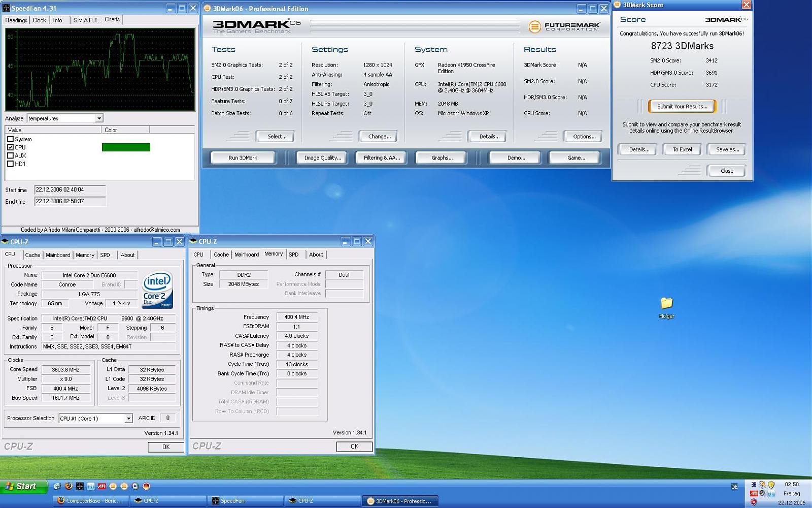Viewport: 812px width, 508px height.
Task: Click the round grey tray icon next to ATI
Action: point(762,493)
